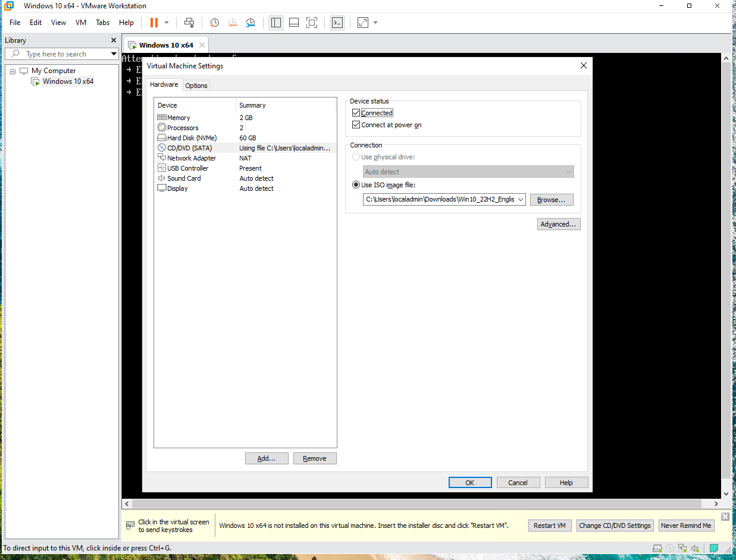Select the USB Controller device
The width and height of the screenshot is (736, 560).
pos(245,168)
